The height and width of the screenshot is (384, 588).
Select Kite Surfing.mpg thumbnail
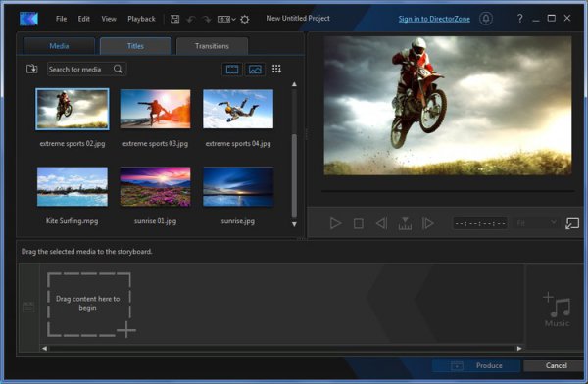(73, 187)
